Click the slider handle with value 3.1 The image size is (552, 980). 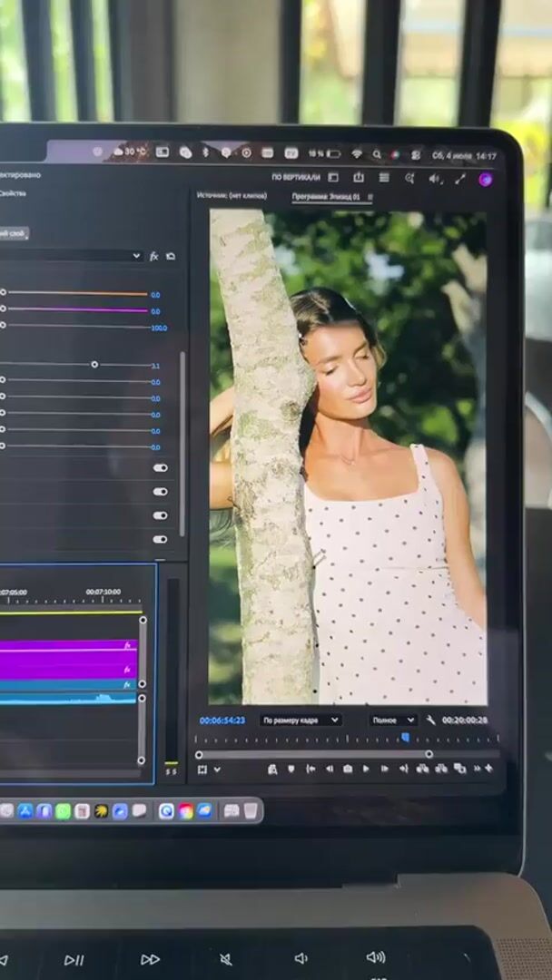coord(94,364)
